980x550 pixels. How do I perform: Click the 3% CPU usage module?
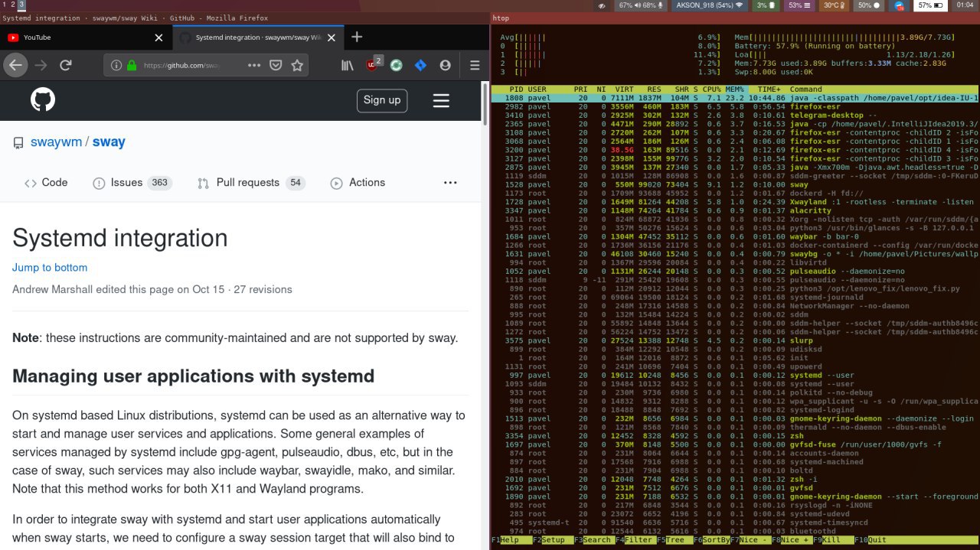(x=766, y=5)
